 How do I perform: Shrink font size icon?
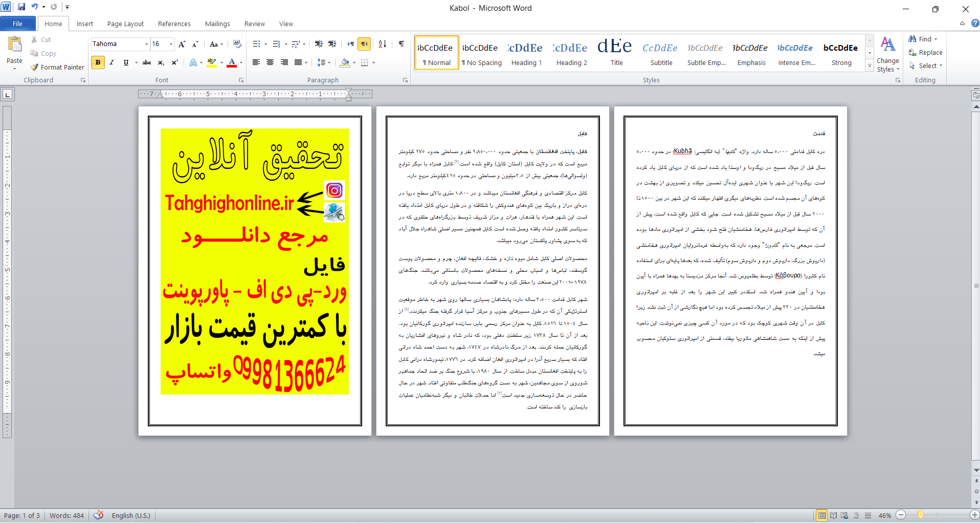coord(195,44)
